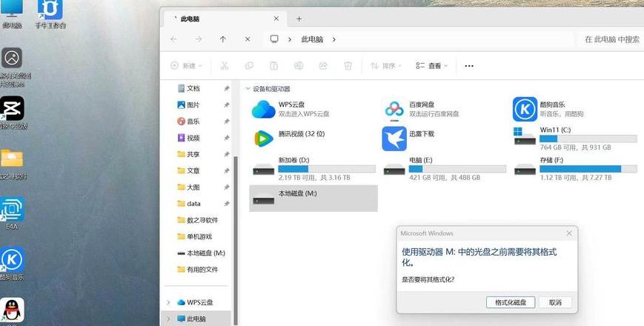Open 视频 in quick access
The width and height of the screenshot is (644, 326).
click(x=193, y=138)
